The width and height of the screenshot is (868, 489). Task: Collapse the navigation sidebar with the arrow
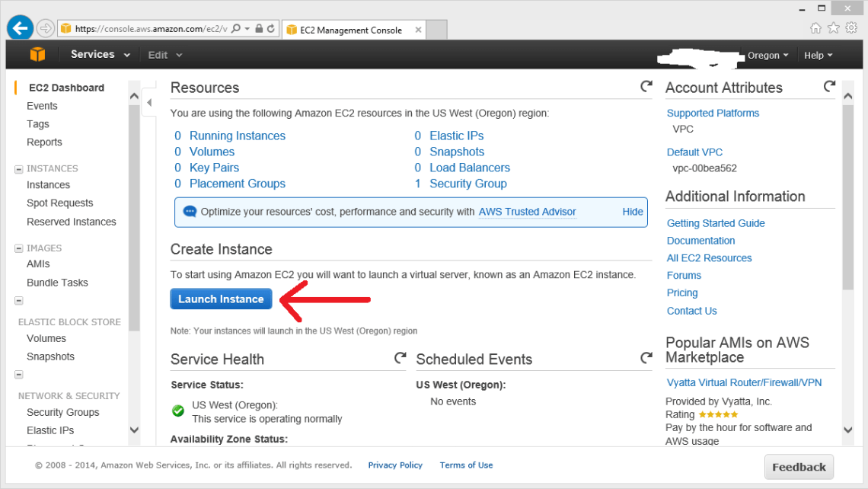(149, 102)
